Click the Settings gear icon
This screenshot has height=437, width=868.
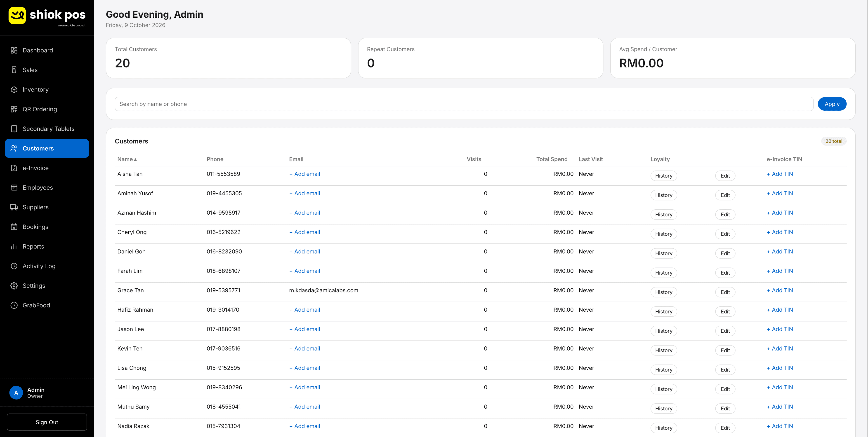14,285
